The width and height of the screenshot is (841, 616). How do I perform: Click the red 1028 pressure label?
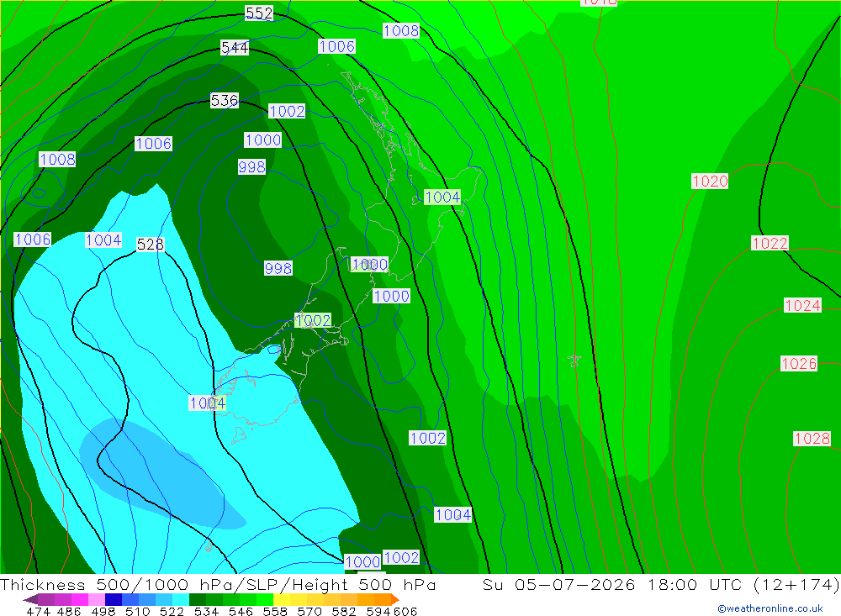click(x=812, y=439)
